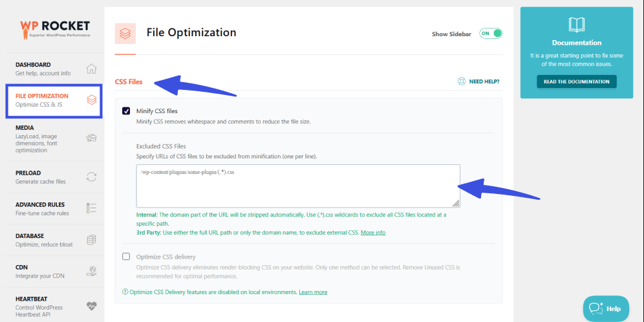Click the Documentation open-book icon

577,25
